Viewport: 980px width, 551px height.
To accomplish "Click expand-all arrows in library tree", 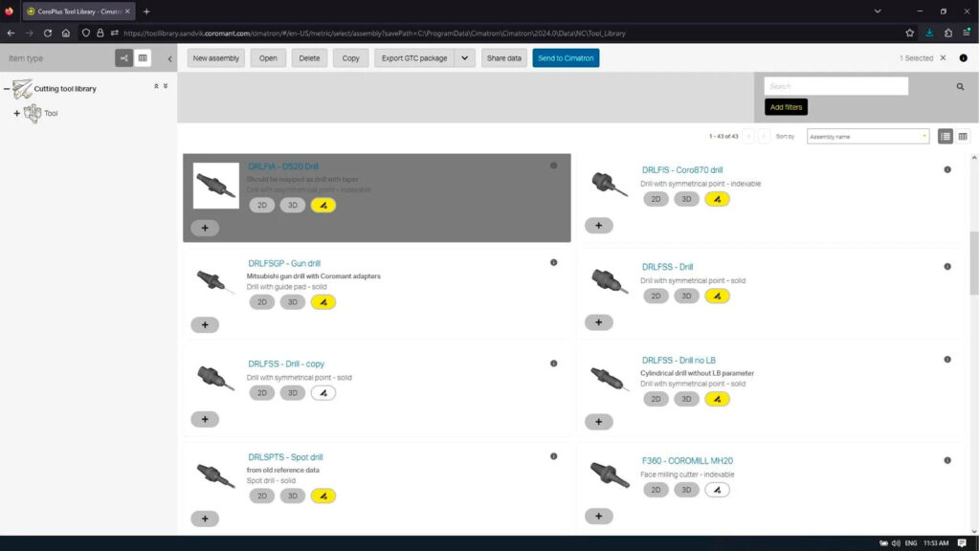I will pyautogui.click(x=166, y=86).
